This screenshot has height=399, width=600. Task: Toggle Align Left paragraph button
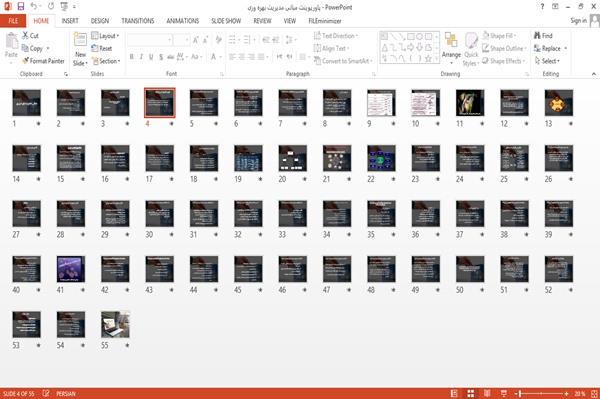pyautogui.click(x=232, y=57)
